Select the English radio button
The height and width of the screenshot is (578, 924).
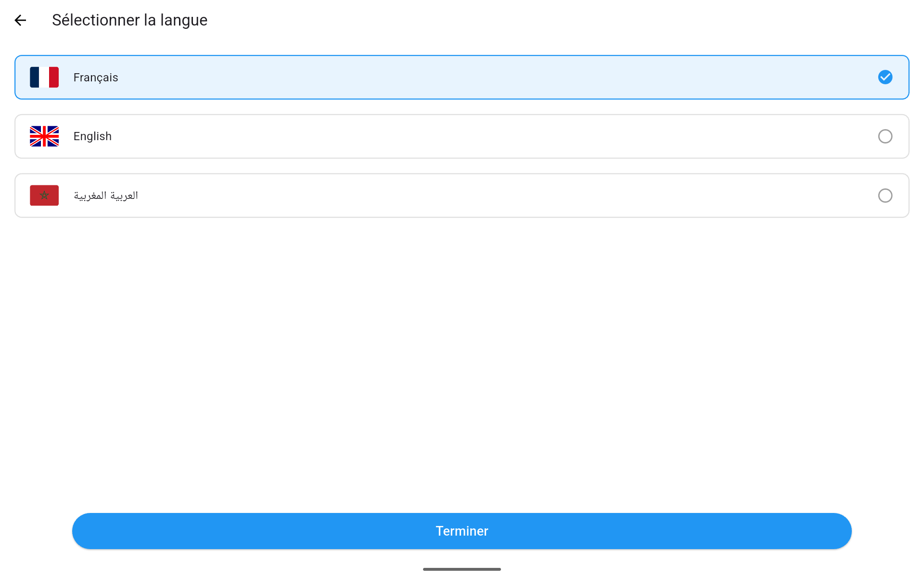point(885,136)
